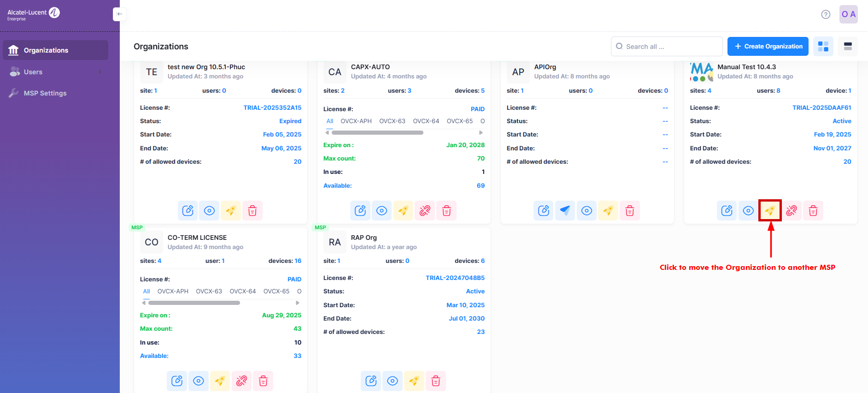Click move-to-MSP rocket on Manual Test 10.4.3

769,211
